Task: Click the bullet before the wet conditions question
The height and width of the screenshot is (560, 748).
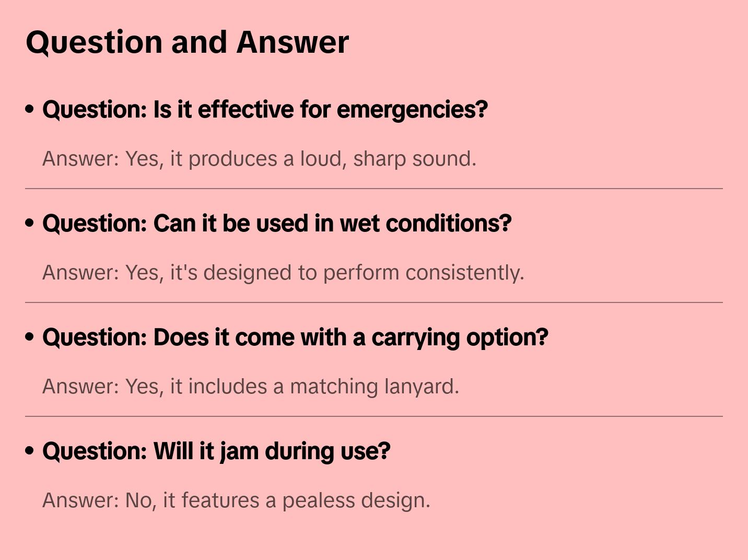Action: [30, 223]
